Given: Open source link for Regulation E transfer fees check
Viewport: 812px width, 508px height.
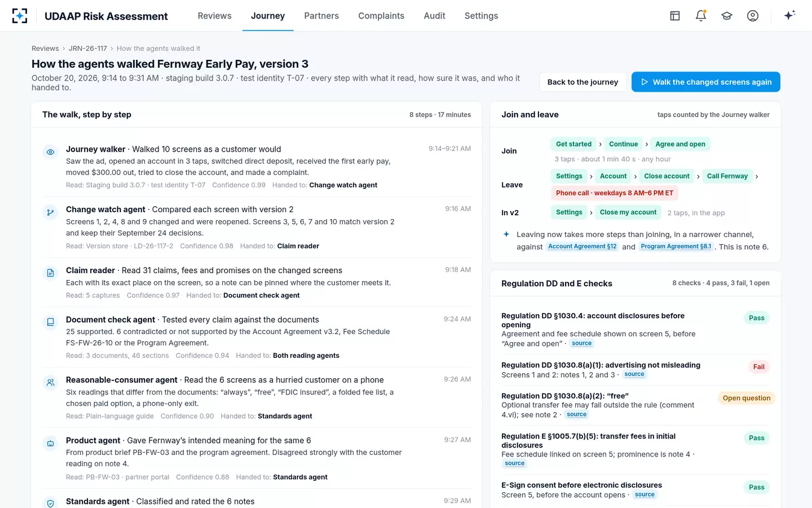Looking at the screenshot, I should pyautogui.click(x=515, y=463).
